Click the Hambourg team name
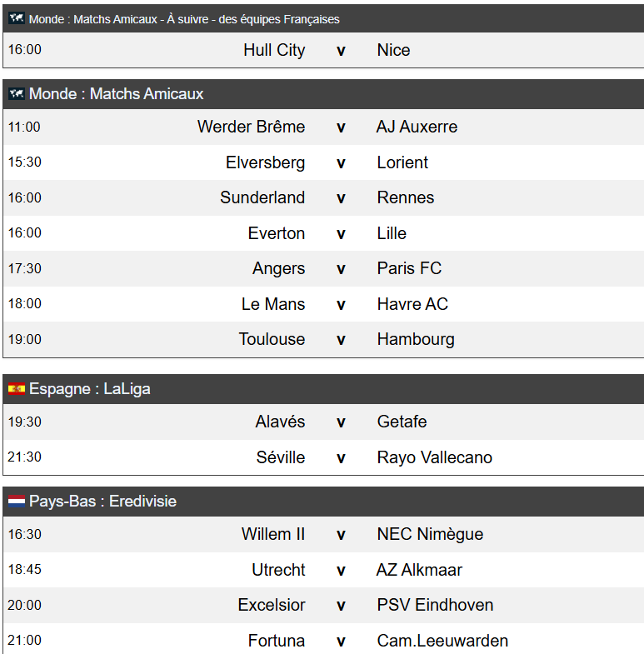The image size is (644, 654). click(x=416, y=340)
